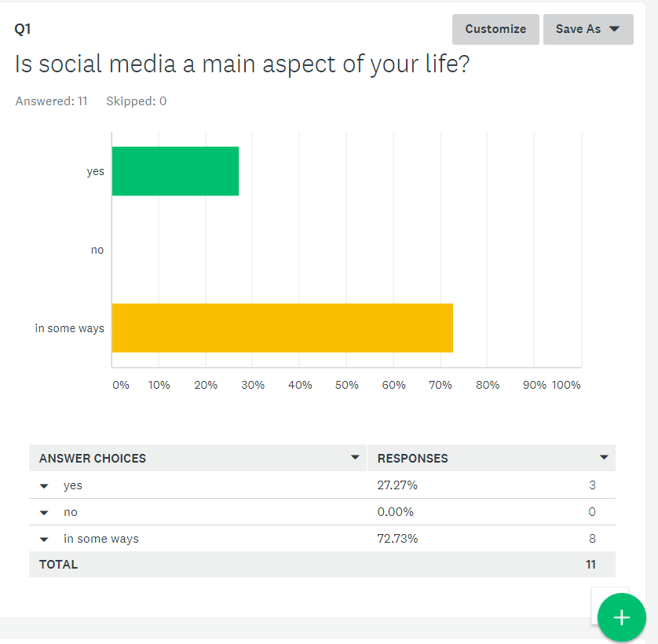Select the TOTAL row in the table

click(x=322, y=564)
